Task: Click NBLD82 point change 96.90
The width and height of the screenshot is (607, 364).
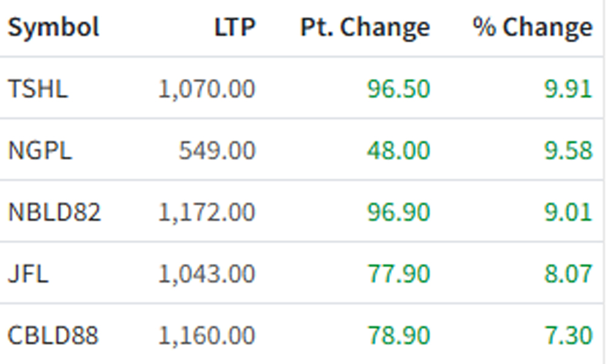Action: [399, 212]
